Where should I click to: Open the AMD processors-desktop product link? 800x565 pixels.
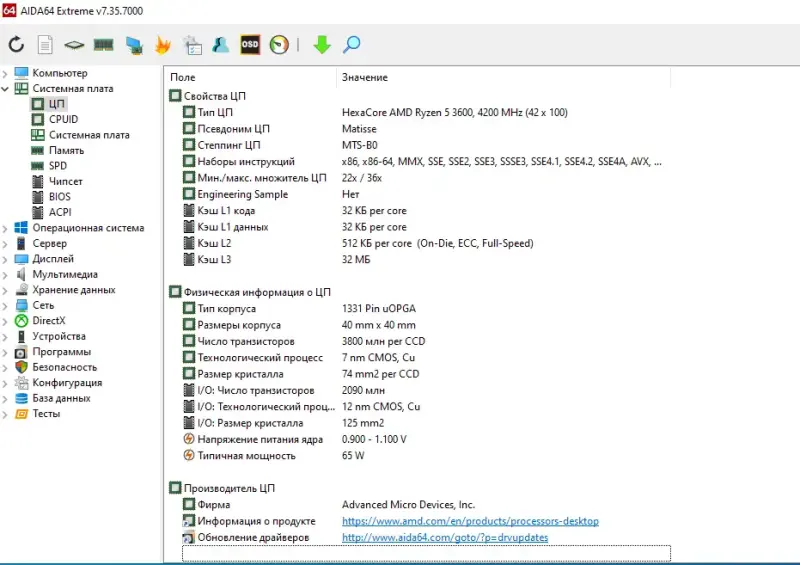coord(470,521)
